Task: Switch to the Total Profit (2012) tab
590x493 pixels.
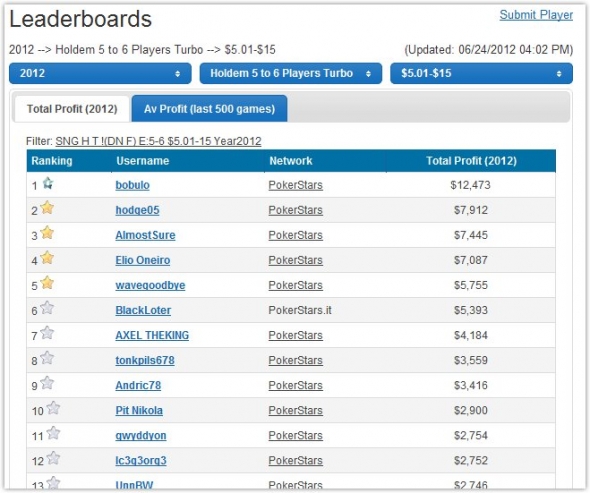Action: point(72,109)
